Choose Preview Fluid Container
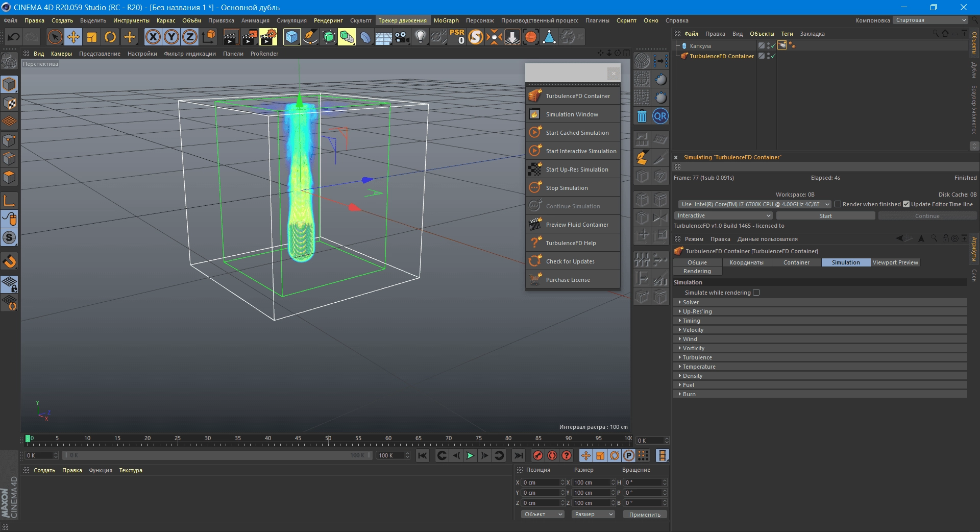980x532 pixels. [x=573, y=225]
